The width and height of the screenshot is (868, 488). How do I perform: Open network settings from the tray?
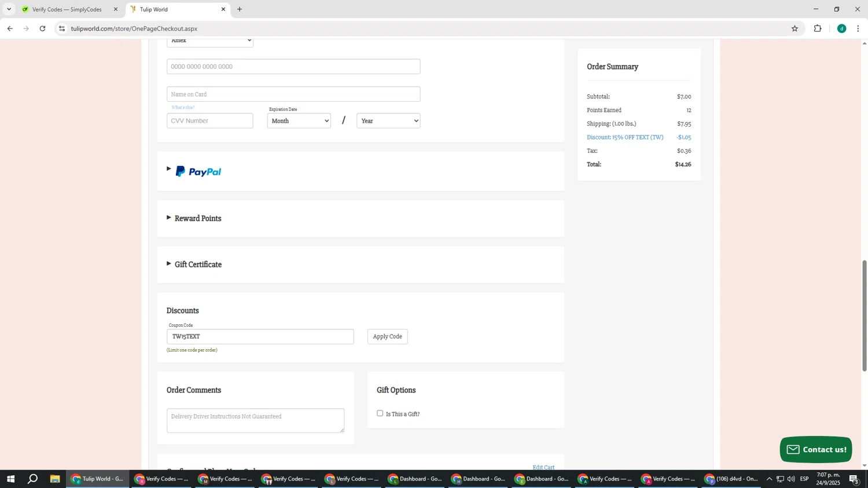click(x=780, y=479)
